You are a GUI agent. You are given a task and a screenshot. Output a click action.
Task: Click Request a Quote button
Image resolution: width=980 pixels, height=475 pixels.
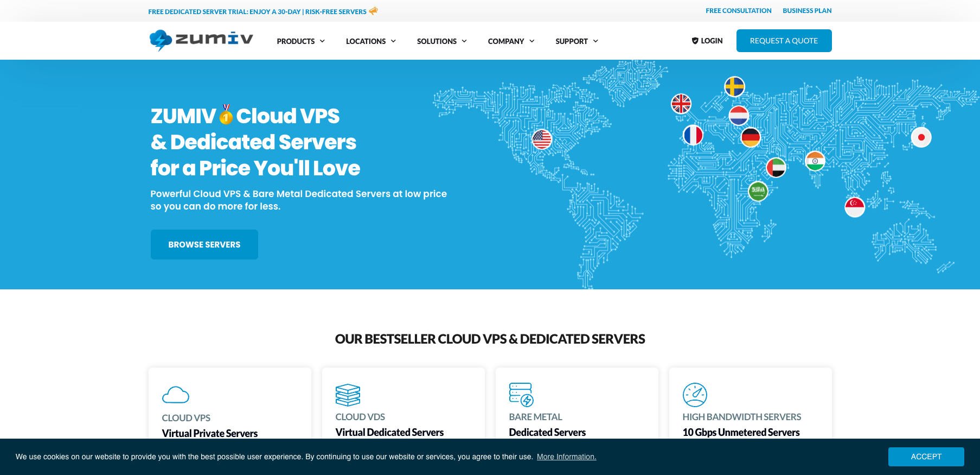(x=784, y=41)
